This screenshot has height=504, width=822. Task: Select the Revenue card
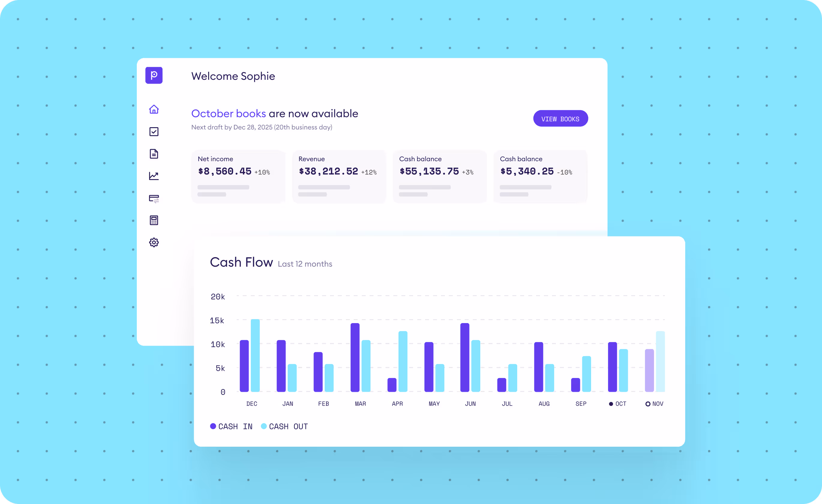click(x=339, y=176)
